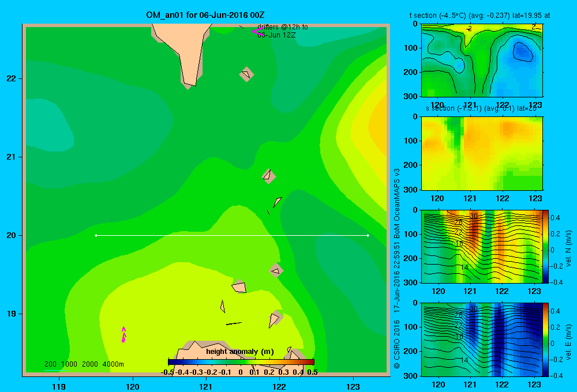Click the latitude axis label 20
This screenshot has height=392, width=577.
pyautogui.click(x=12, y=235)
